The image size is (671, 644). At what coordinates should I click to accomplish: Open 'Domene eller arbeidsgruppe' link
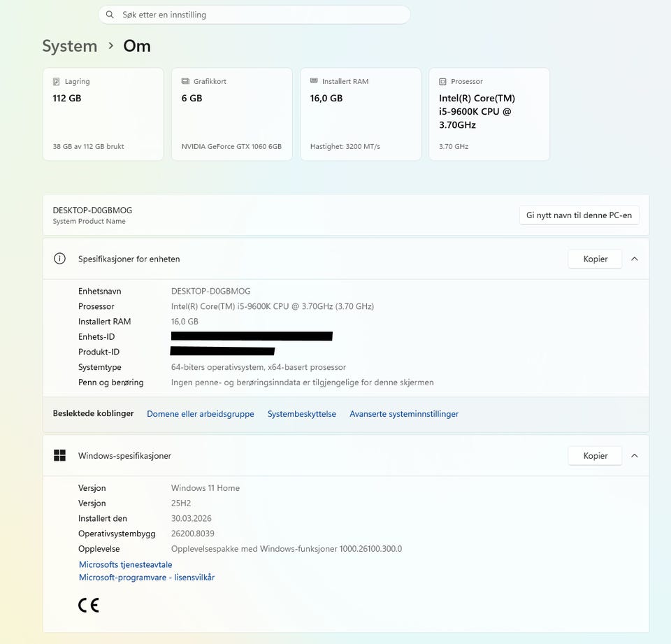[x=201, y=414]
